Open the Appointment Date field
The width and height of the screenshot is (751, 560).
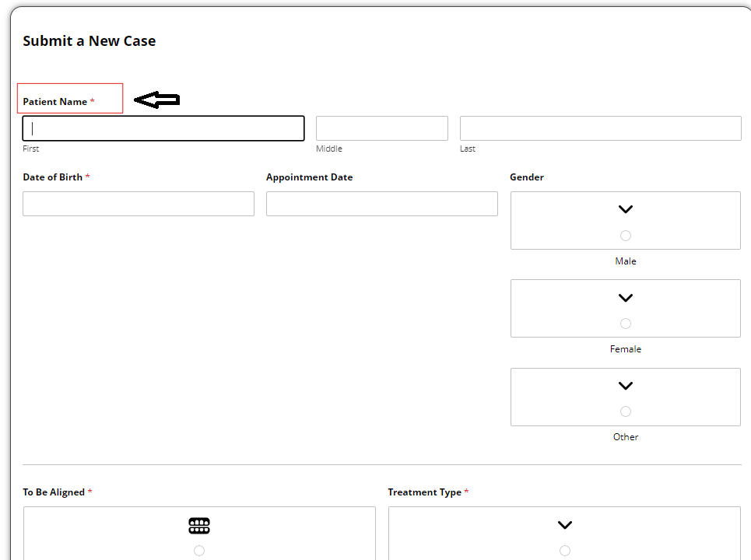coord(382,204)
